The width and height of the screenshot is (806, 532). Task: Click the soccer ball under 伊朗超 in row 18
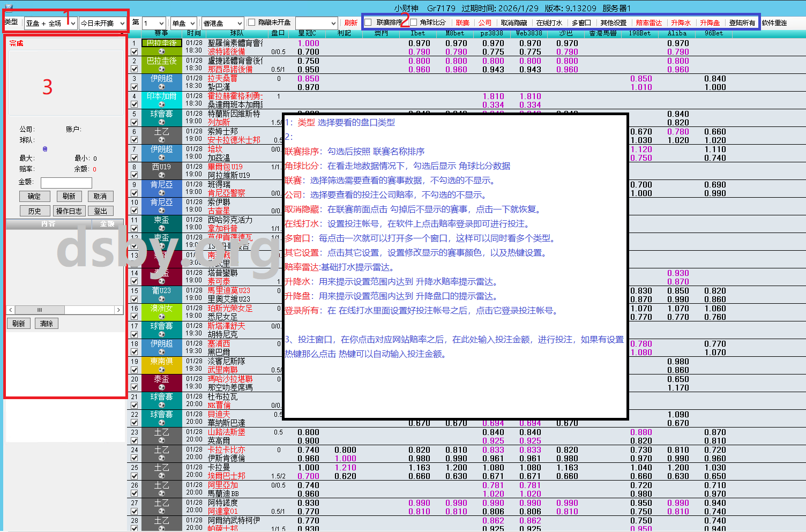162,352
